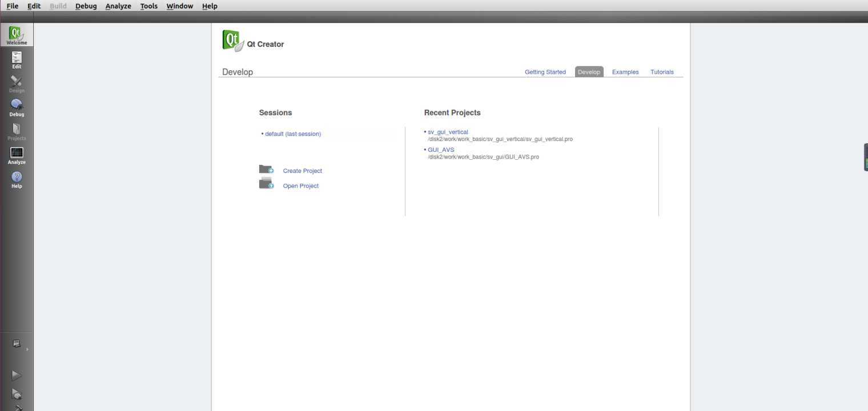Screen dimensions: 868x411
Task: Click the sv_gui_vertical.pro file path
Action: (500, 139)
